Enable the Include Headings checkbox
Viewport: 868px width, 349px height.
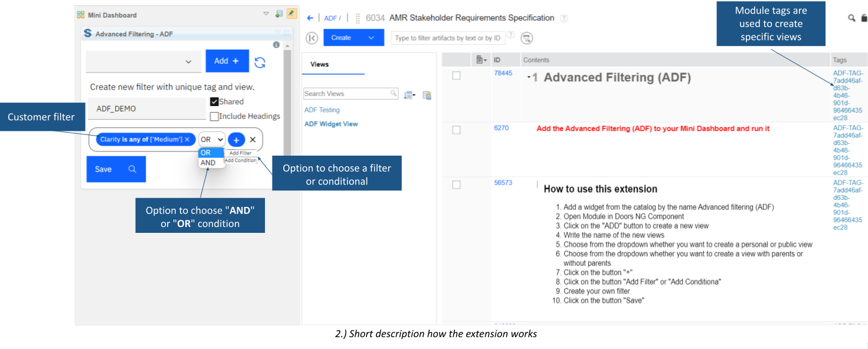[214, 116]
